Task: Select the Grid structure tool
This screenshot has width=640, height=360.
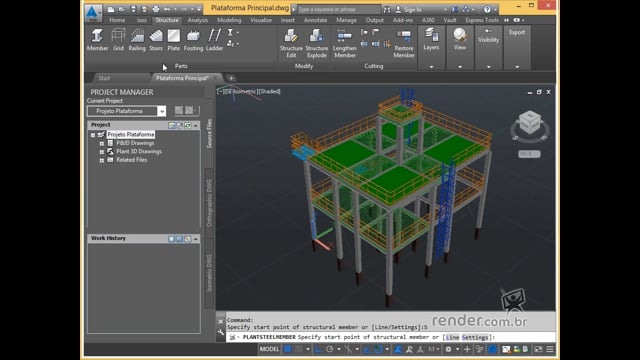Action: [118, 40]
